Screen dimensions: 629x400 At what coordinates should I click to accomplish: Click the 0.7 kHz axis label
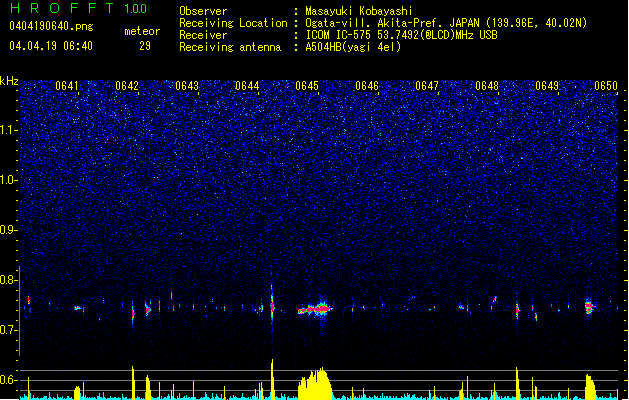(x=9, y=330)
